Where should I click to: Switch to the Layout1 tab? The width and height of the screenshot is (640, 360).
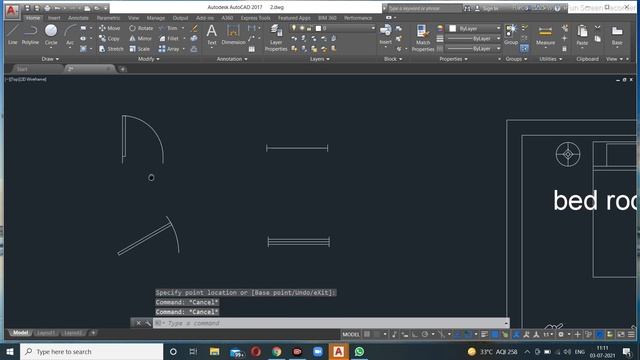[46, 333]
